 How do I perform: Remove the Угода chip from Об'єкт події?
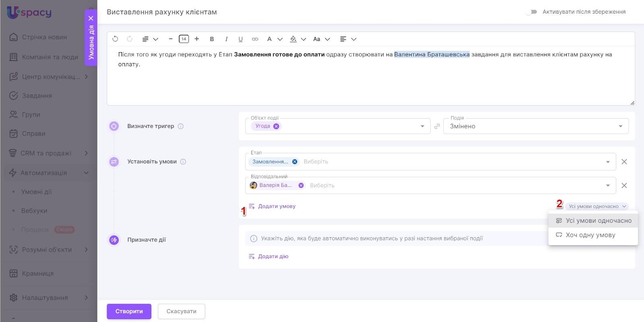276,126
